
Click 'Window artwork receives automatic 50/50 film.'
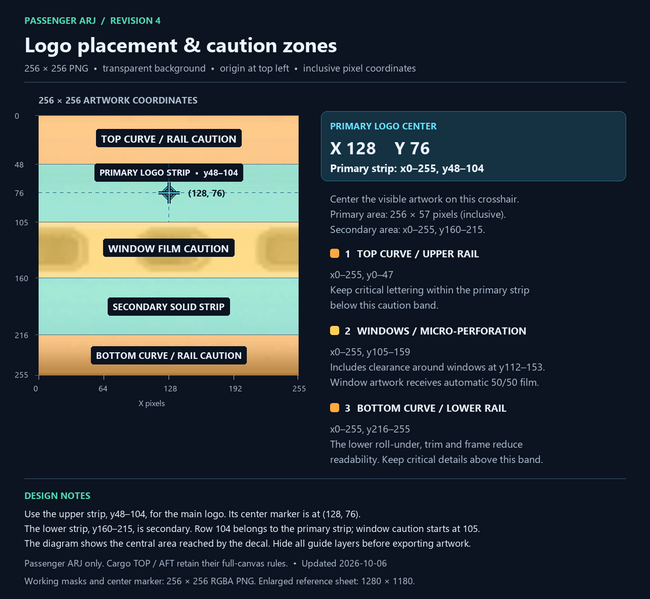[434, 383]
